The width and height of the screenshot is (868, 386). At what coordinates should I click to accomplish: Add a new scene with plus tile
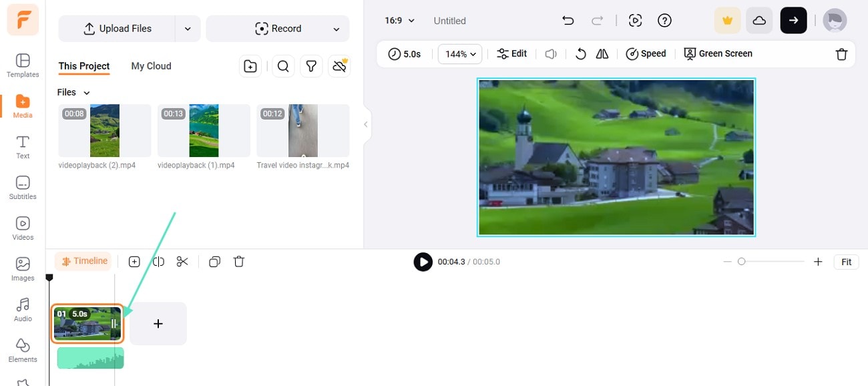click(158, 324)
